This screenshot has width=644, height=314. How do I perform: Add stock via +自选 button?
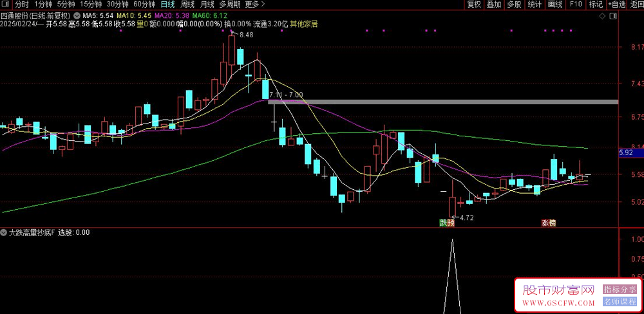click(x=616, y=5)
